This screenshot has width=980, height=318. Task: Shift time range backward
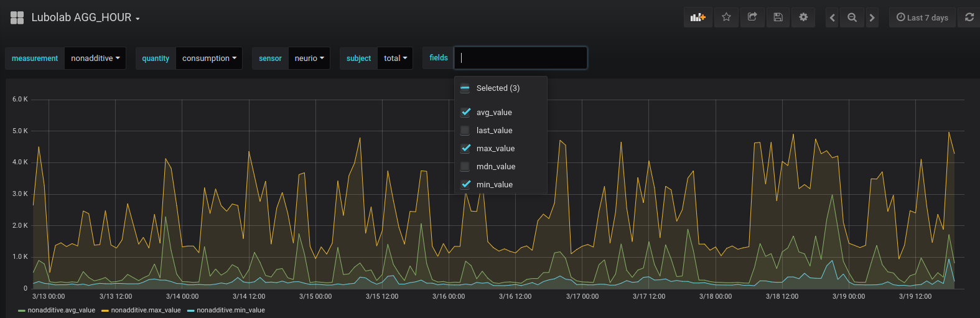coord(832,17)
